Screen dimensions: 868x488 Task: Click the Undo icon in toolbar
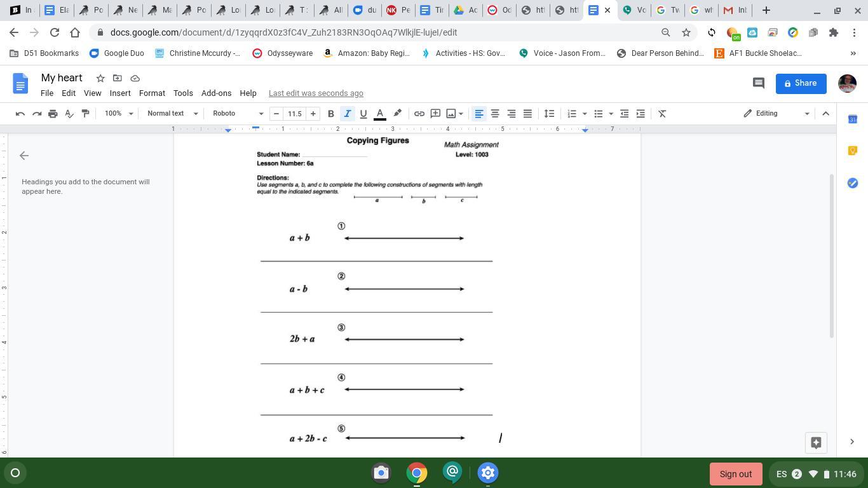tap(20, 114)
